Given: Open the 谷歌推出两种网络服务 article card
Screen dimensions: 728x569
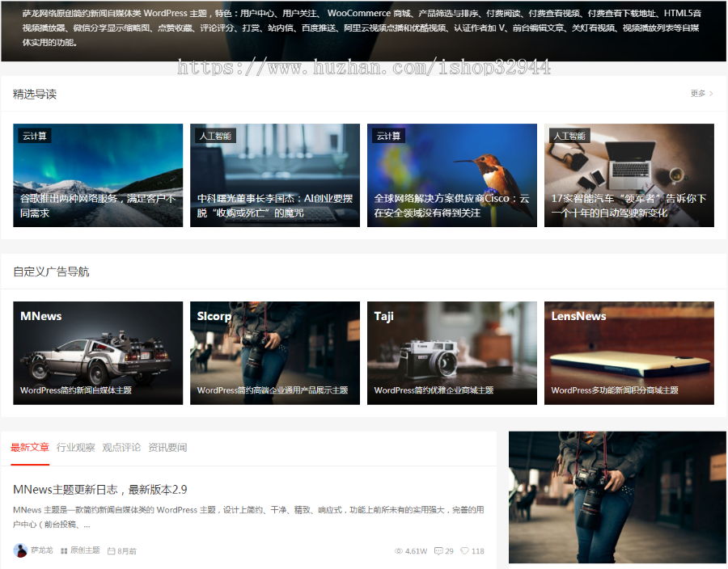Looking at the screenshot, I should (97, 175).
